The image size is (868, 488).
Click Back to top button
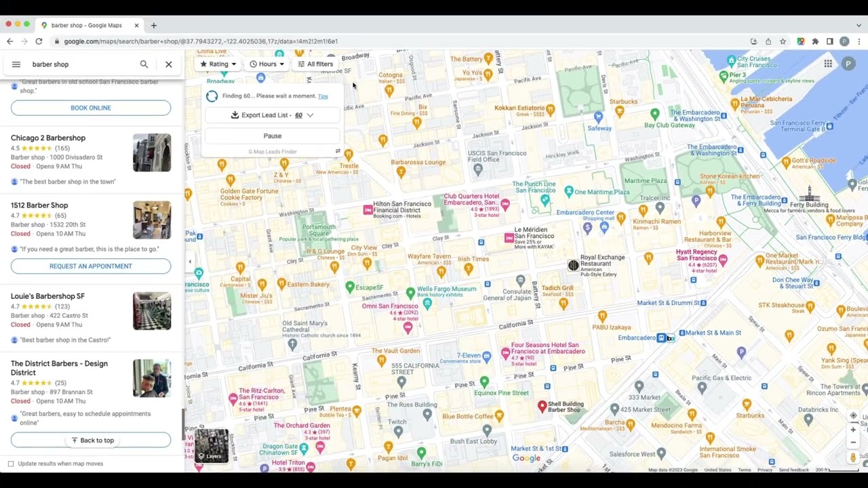91,441
